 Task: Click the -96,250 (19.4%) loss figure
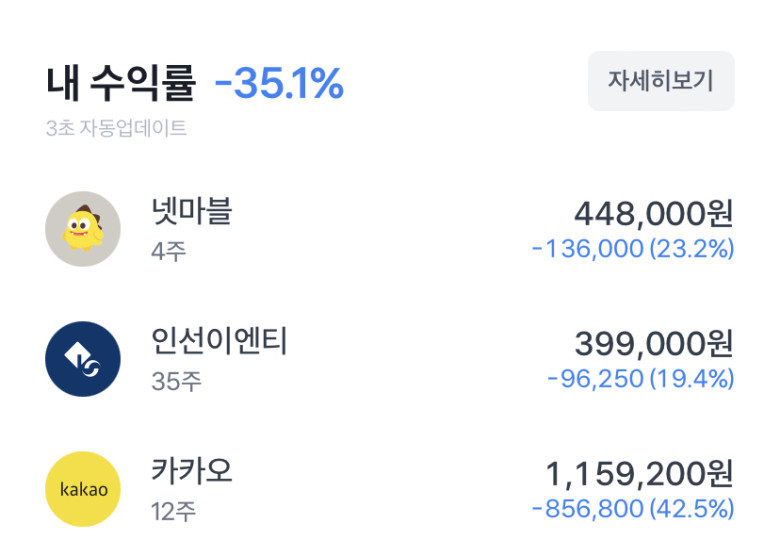pyautogui.click(x=641, y=379)
